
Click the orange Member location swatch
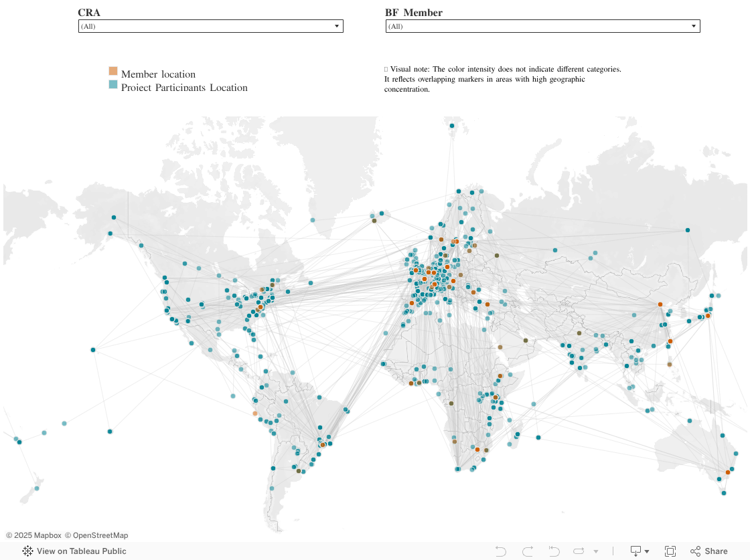click(113, 71)
